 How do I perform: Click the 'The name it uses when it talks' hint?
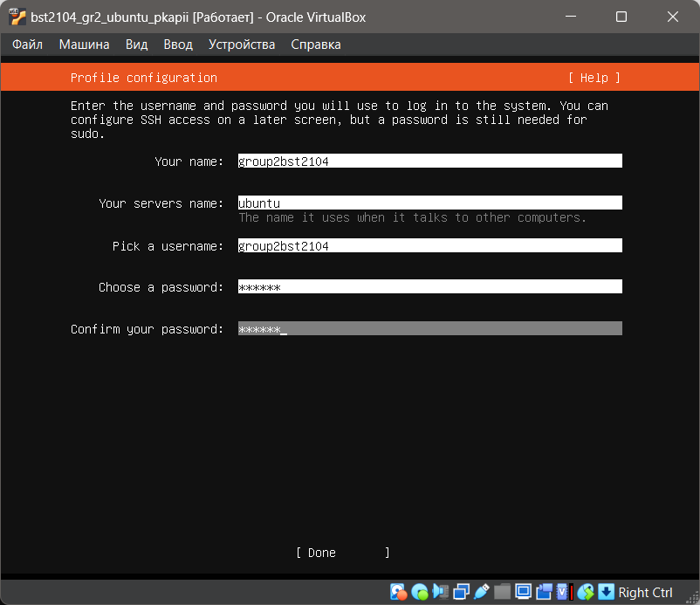(x=412, y=217)
